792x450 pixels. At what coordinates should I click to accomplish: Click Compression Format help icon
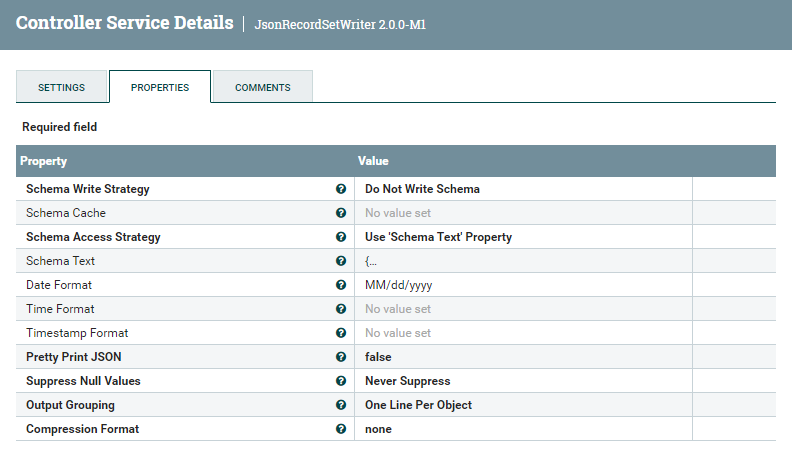click(x=341, y=429)
